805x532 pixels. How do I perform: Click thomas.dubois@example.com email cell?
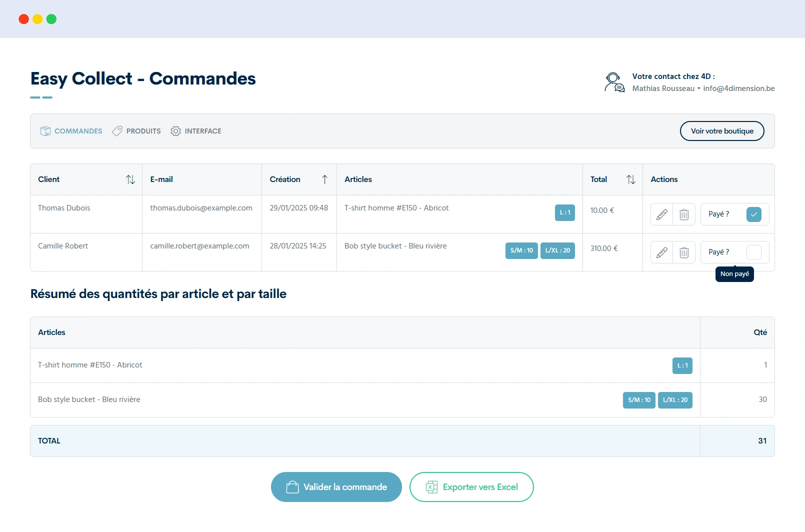[x=201, y=208]
